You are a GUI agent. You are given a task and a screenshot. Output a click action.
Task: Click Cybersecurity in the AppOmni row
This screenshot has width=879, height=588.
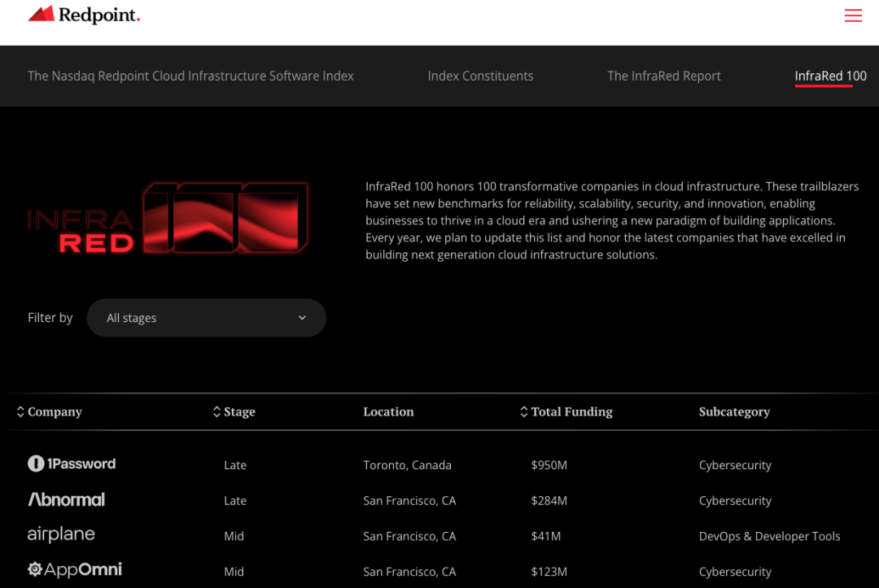tap(735, 572)
